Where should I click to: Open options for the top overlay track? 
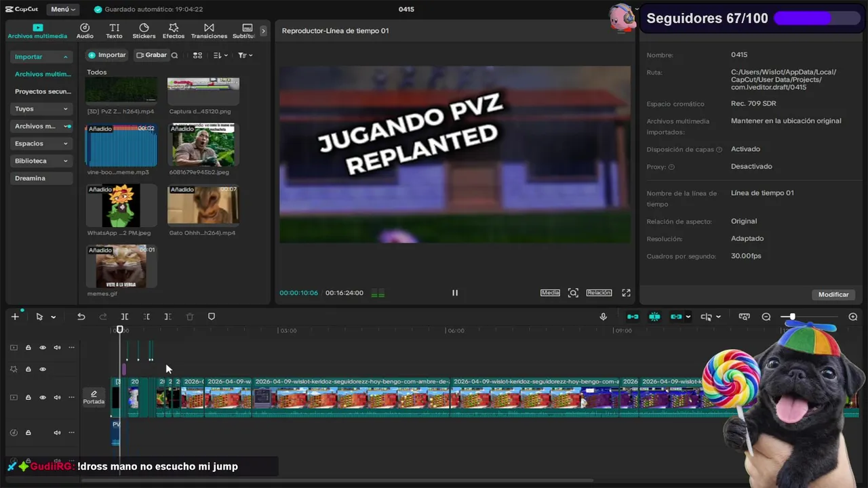(71, 348)
